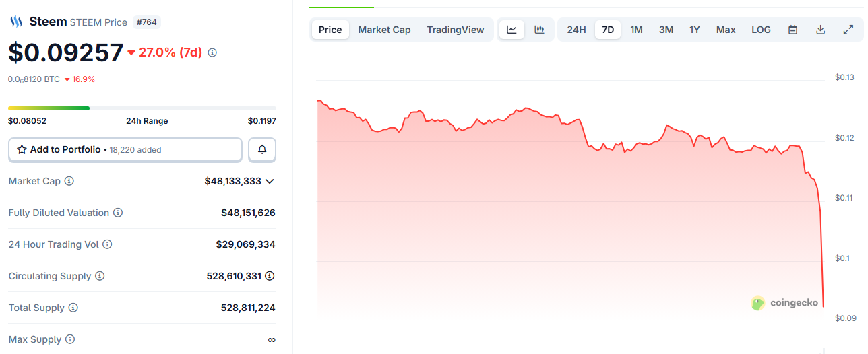Add Steem to Portfolio

click(125, 149)
